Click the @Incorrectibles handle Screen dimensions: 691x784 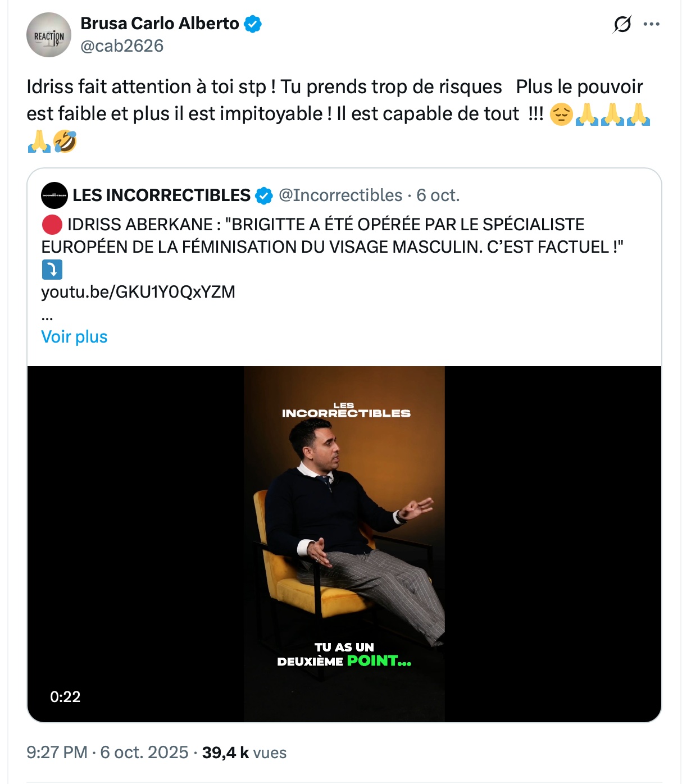[x=340, y=195]
